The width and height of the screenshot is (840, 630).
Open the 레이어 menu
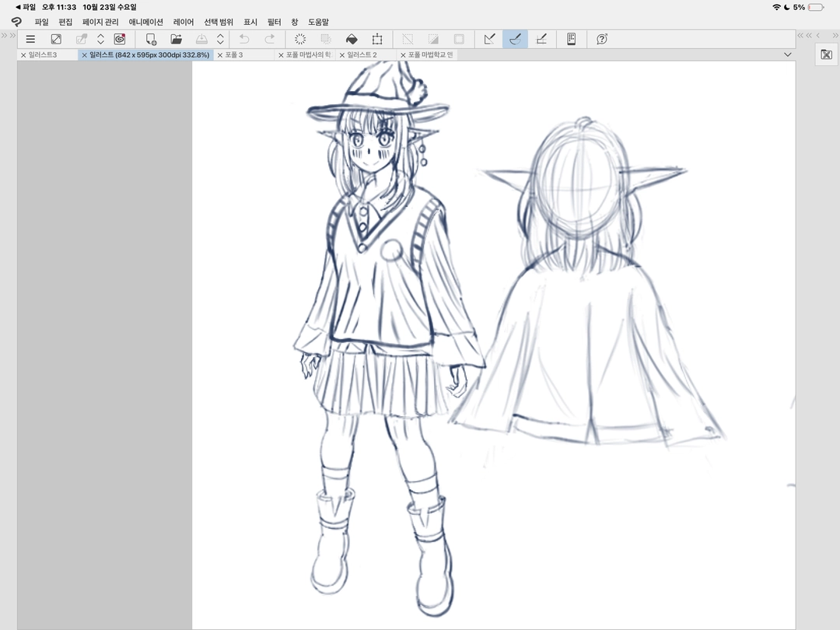184,22
